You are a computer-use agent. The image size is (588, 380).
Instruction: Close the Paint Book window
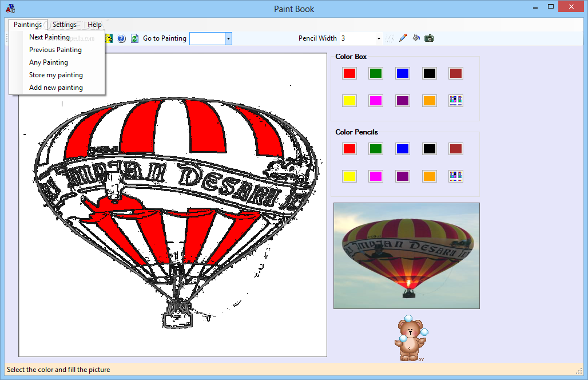tap(571, 7)
